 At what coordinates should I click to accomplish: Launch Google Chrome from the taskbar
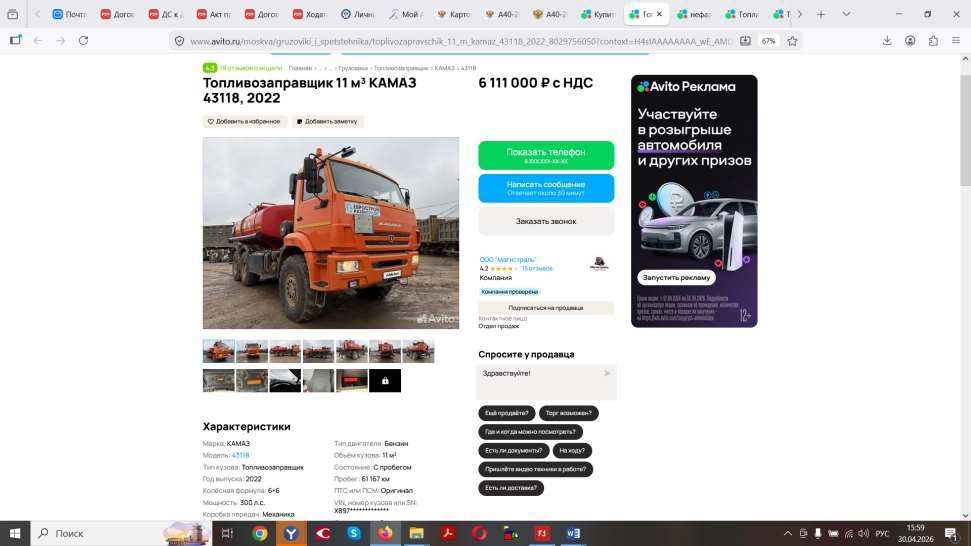260,533
